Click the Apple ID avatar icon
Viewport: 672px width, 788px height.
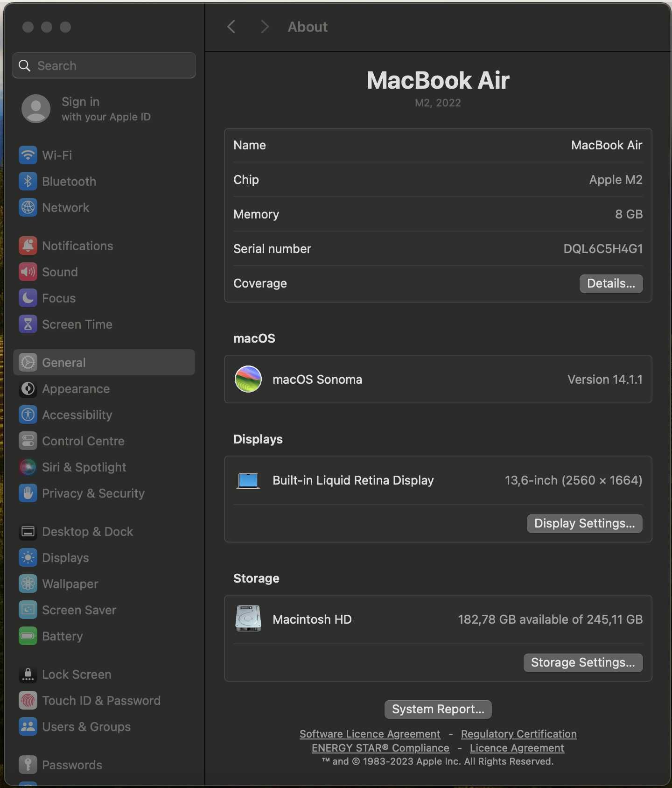coord(36,109)
